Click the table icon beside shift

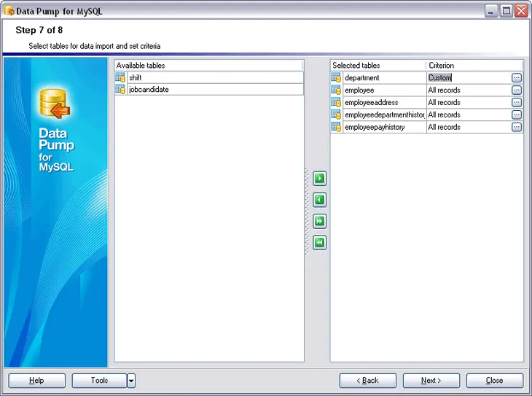[x=120, y=77]
